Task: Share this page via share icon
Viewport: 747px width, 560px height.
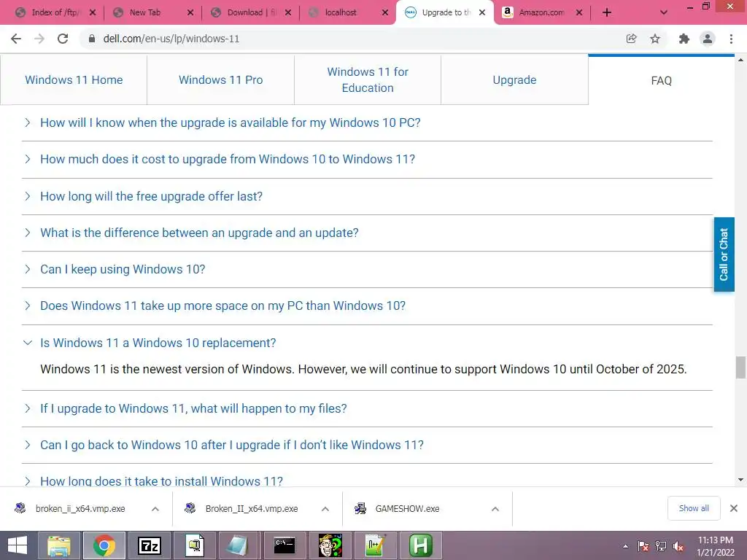Action: coord(631,39)
